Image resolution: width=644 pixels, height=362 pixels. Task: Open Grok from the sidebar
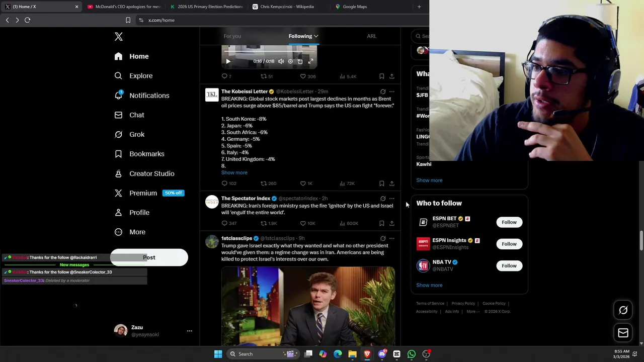[x=129, y=135]
